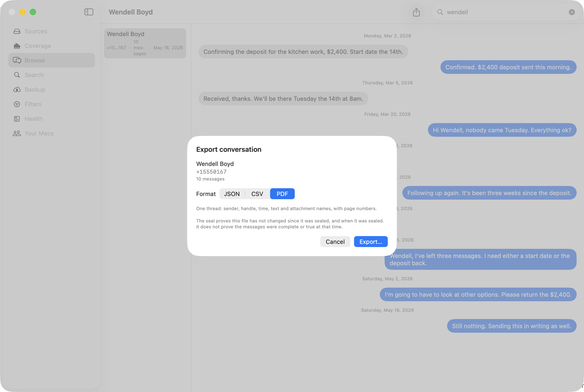Viewport: 584px width, 392px height.
Task: Click message 'Confirming the deposit for the kitchen work'
Action: (303, 52)
